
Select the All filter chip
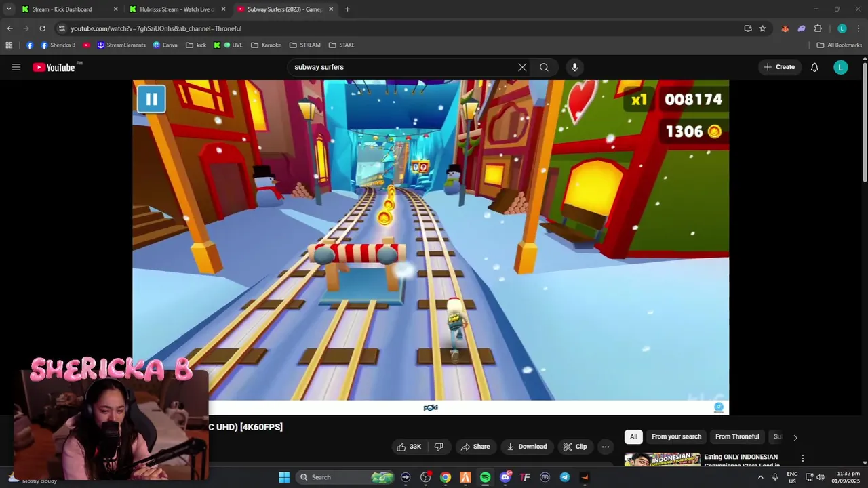click(x=633, y=436)
